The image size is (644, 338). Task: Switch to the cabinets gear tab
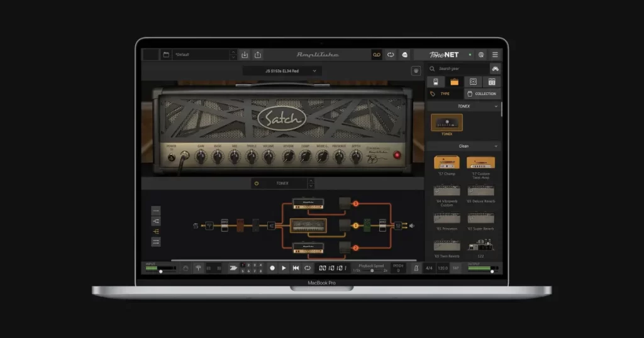[x=473, y=82]
